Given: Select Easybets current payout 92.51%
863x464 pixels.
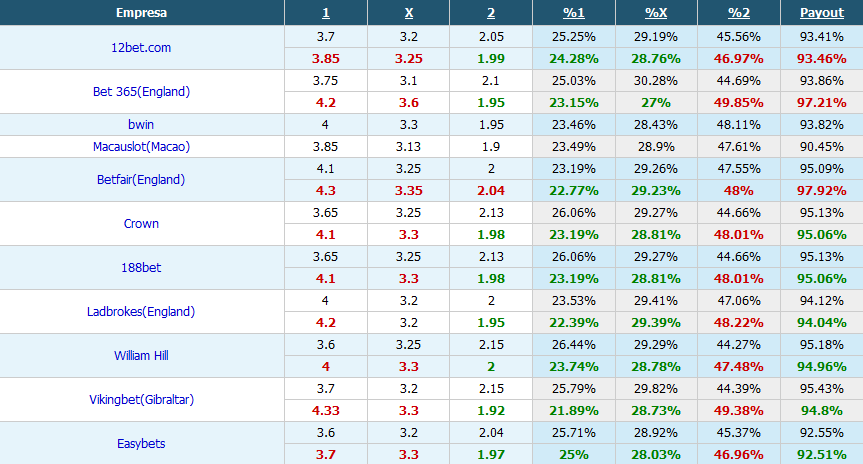Looking at the screenshot, I should (x=821, y=455).
